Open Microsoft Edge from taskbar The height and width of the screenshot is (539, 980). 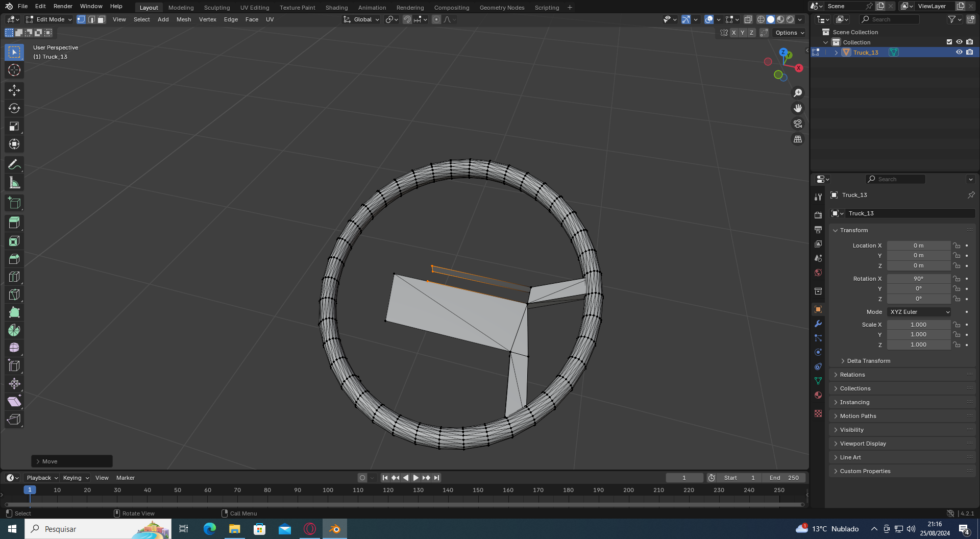coord(210,529)
